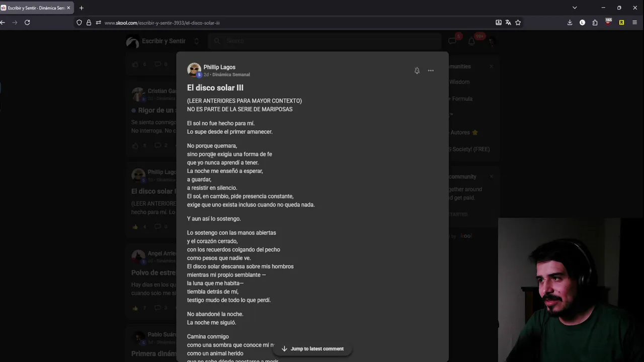Go back with the browser back arrow
The height and width of the screenshot is (362, 644).
(x=3, y=23)
